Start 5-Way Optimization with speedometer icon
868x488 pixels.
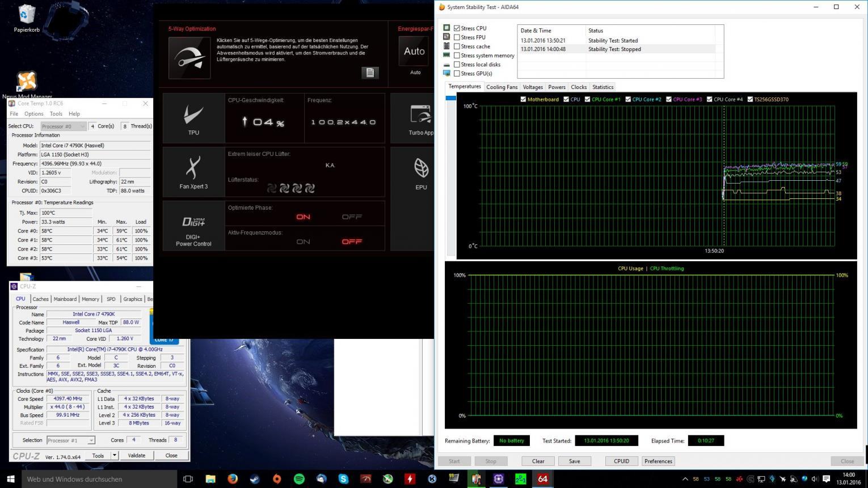click(x=189, y=58)
